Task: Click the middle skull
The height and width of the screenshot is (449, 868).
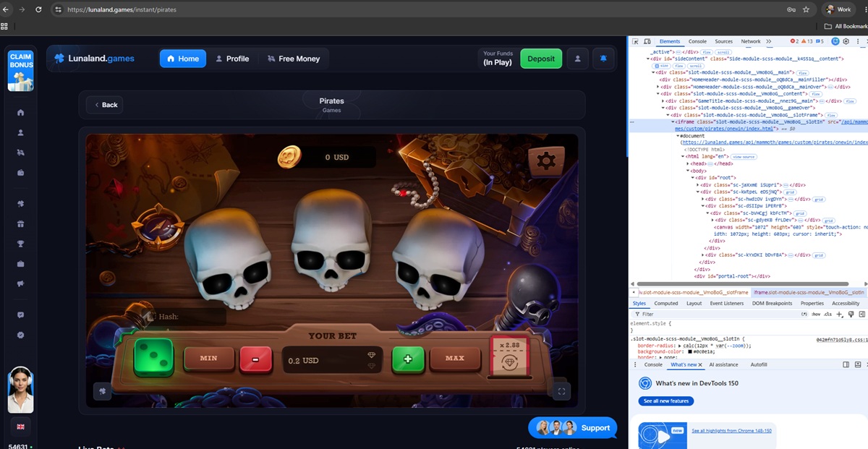Action: [333, 241]
